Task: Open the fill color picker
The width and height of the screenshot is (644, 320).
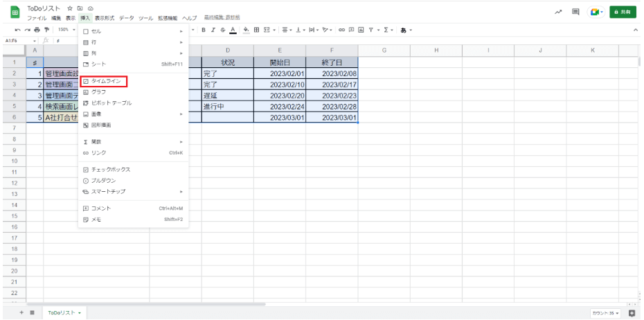Action: point(246,30)
